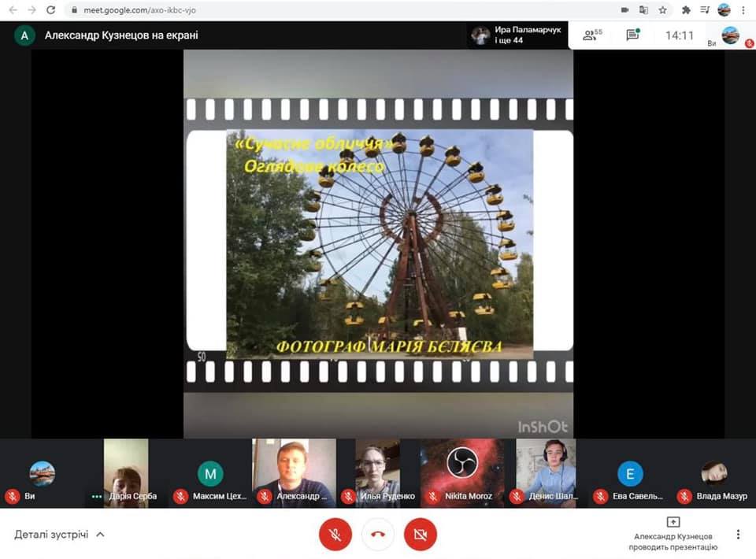Bookmark this page with the star icon

[x=663, y=10]
